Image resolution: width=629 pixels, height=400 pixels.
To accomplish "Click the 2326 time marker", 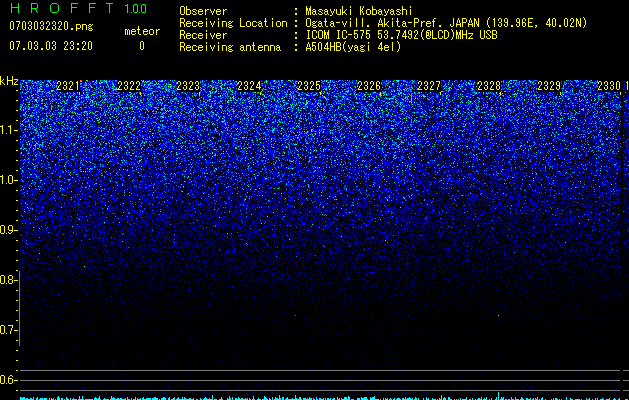I will [x=369, y=86].
